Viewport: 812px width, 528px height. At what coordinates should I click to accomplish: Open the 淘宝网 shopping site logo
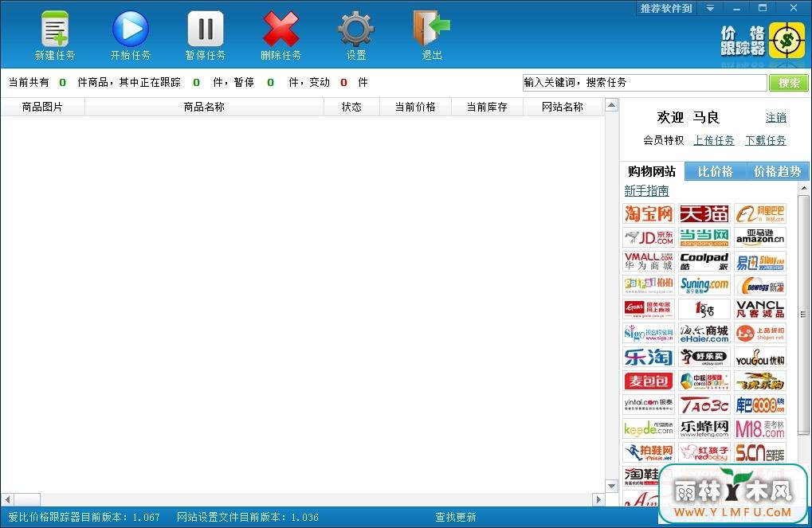pos(649,213)
